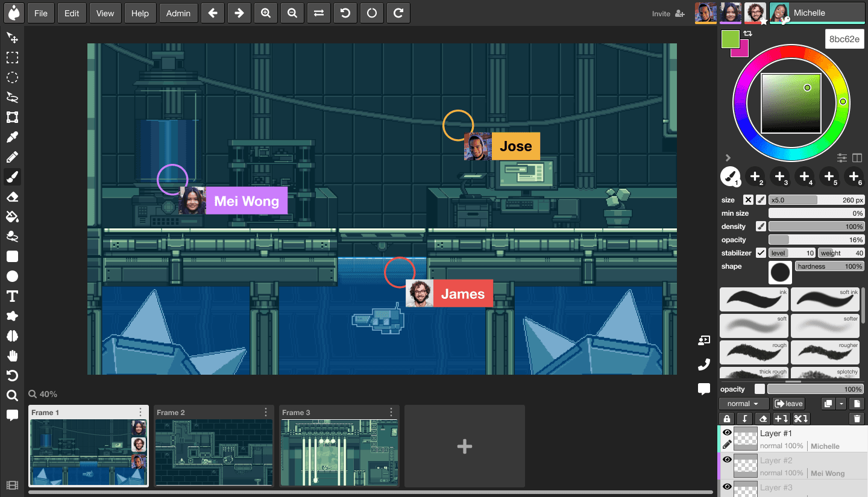Delete layer using the trash icon

click(857, 419)
